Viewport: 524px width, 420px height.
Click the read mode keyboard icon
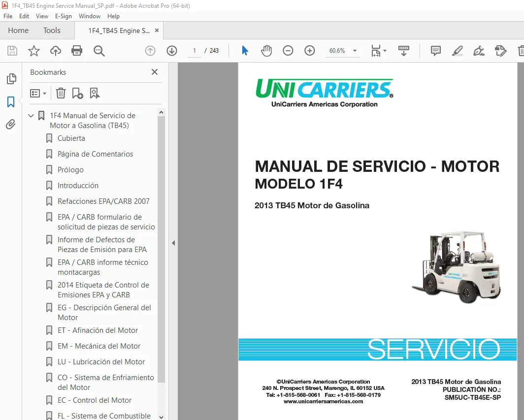404,51
